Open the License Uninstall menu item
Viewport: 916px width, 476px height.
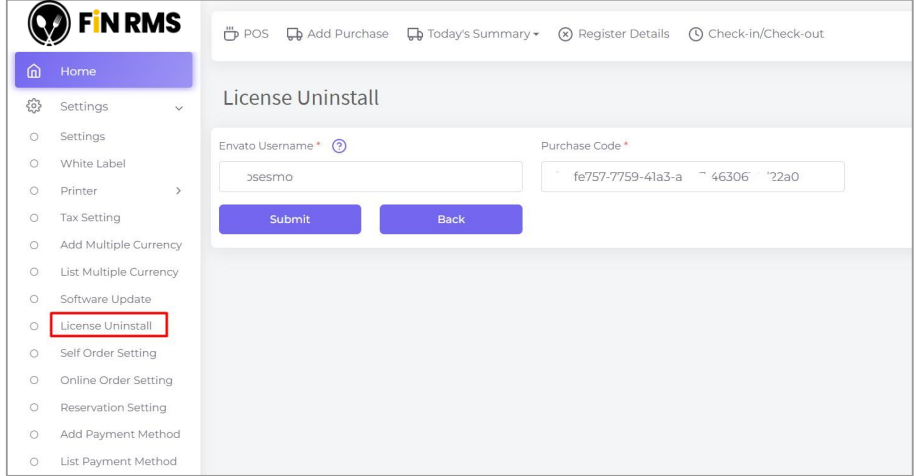point(106,326)
